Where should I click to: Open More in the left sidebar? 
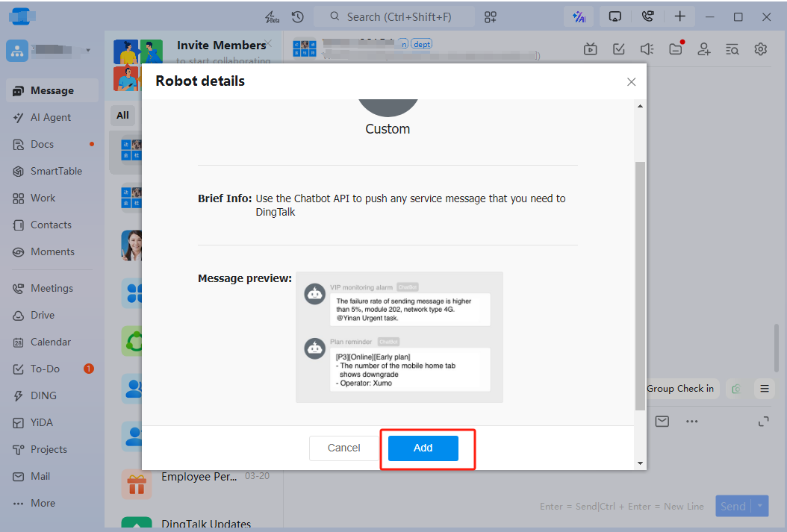(43, 503)
